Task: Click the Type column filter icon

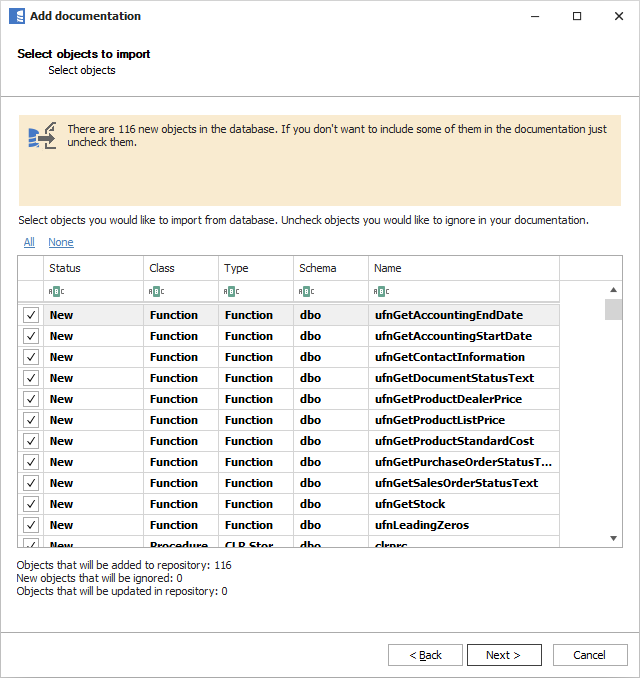Action: click(231, 292)
